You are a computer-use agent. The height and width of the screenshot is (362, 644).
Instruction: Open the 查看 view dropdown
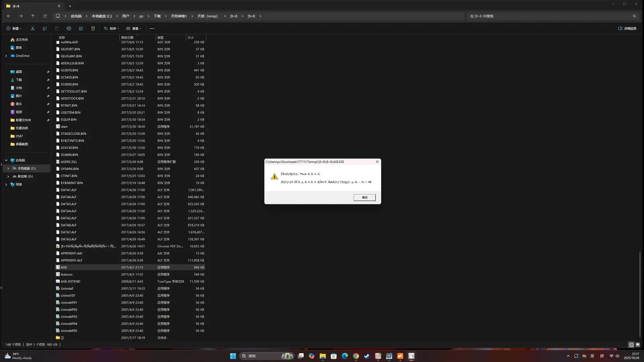click(x=134, y=28)
